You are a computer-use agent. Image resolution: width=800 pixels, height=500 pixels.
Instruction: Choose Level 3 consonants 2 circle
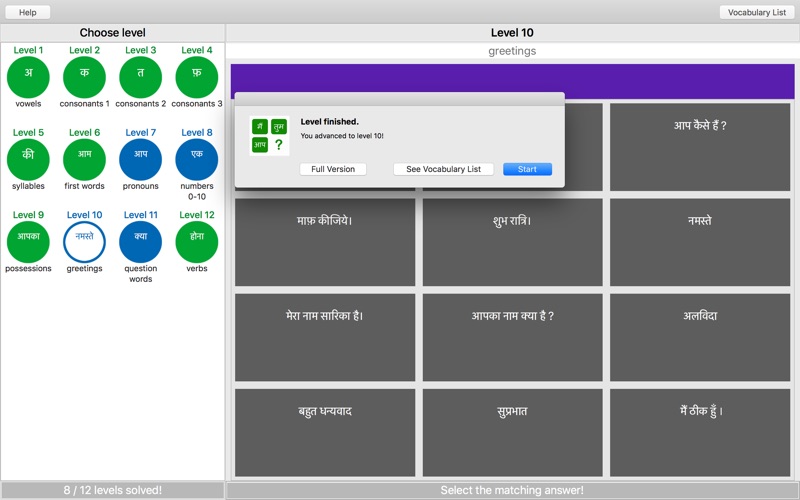pyautogui.click(x=140, y=77)
